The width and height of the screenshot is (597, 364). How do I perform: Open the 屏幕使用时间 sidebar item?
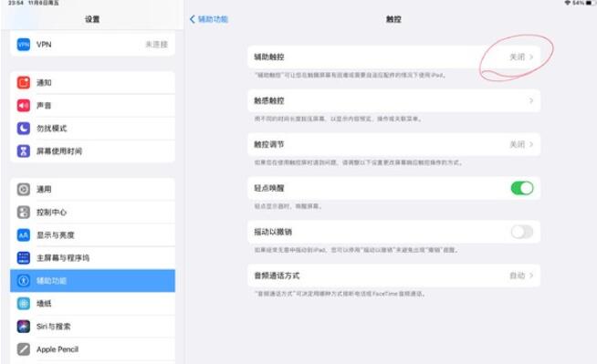point(92,151)
